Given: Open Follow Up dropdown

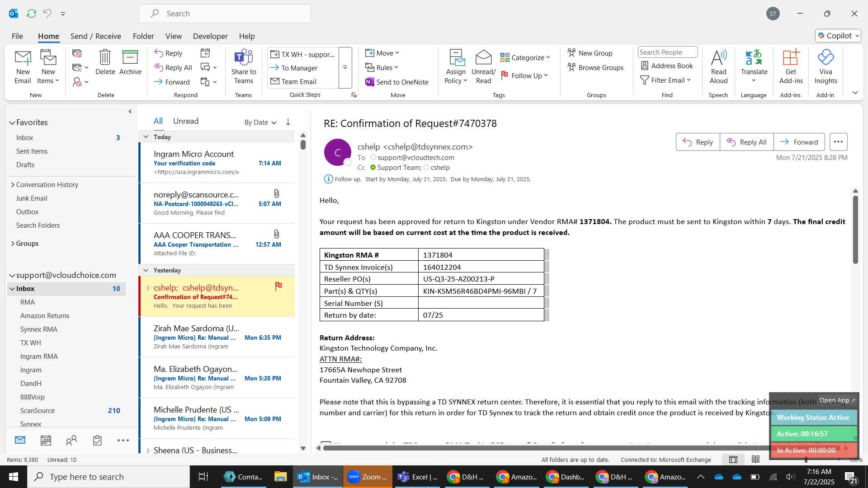Looking at the screenshot, I should tap(524, 75).
